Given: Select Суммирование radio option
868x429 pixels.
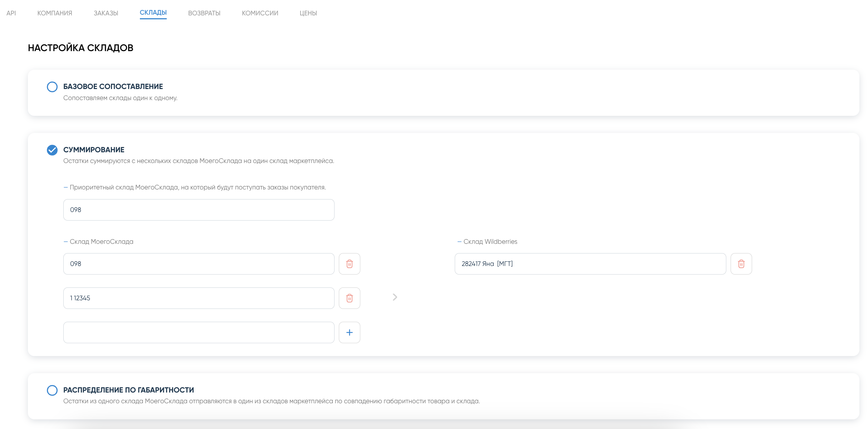Looking at the screenshot, I should click(x=52, y=150).
